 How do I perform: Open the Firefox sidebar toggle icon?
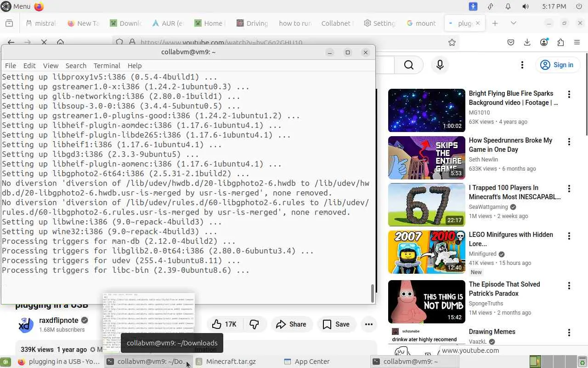click(x=9, y=23)
